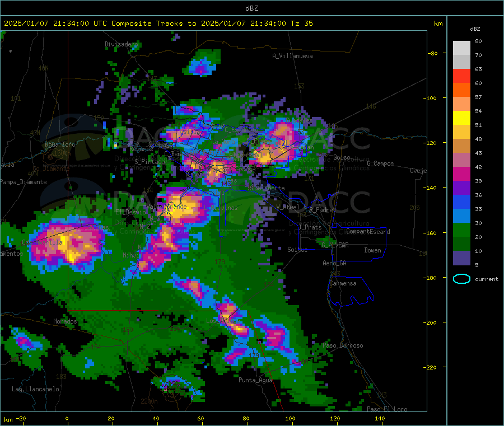
Task: Click the -80 km y-axis tick label
Action: point(432,53)
